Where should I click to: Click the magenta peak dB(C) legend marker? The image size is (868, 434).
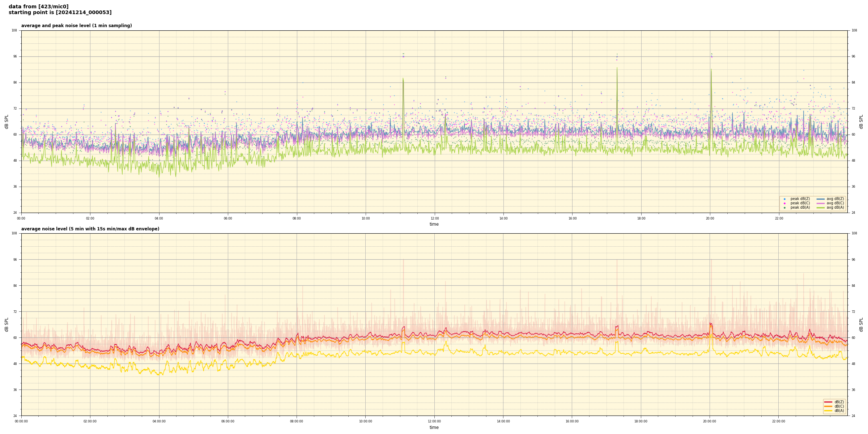pos(784,203)
